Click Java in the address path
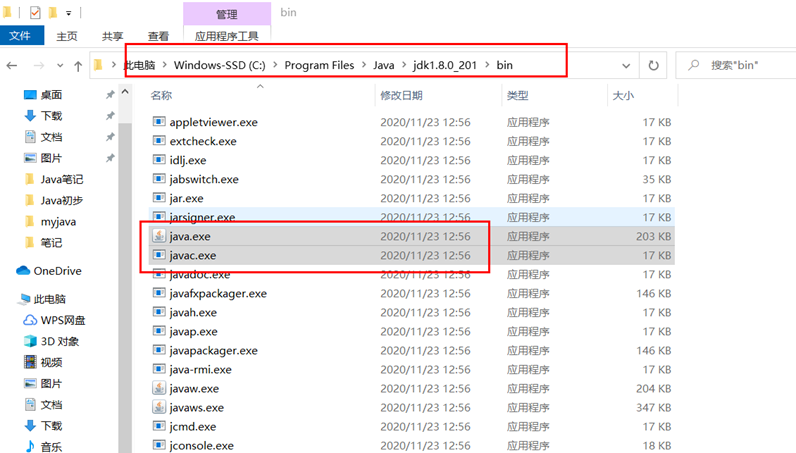This screenshot has height=453, width=796. click(383, 66)
